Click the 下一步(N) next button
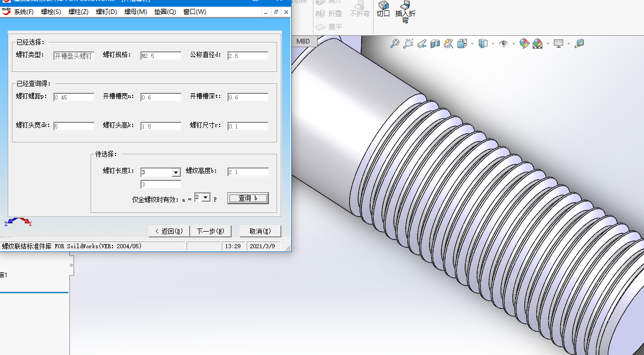Viewport: 644px width, 355px height. pos(210,231)
